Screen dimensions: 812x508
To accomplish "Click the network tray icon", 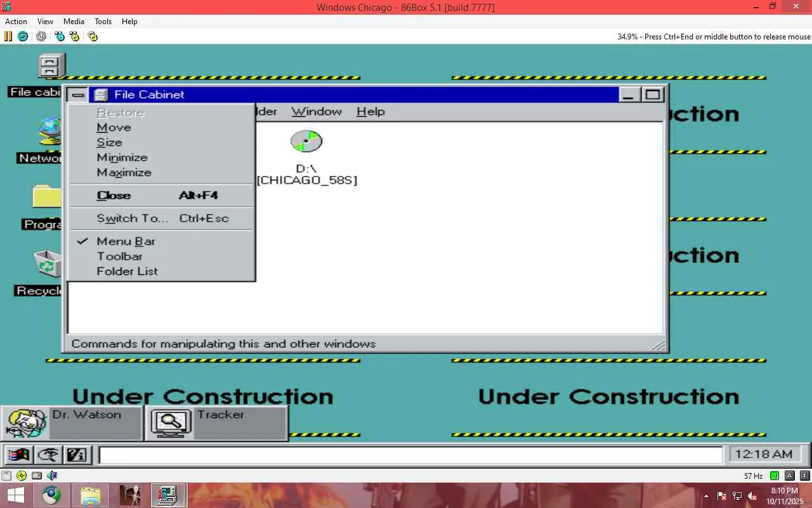I will (737, 496).
